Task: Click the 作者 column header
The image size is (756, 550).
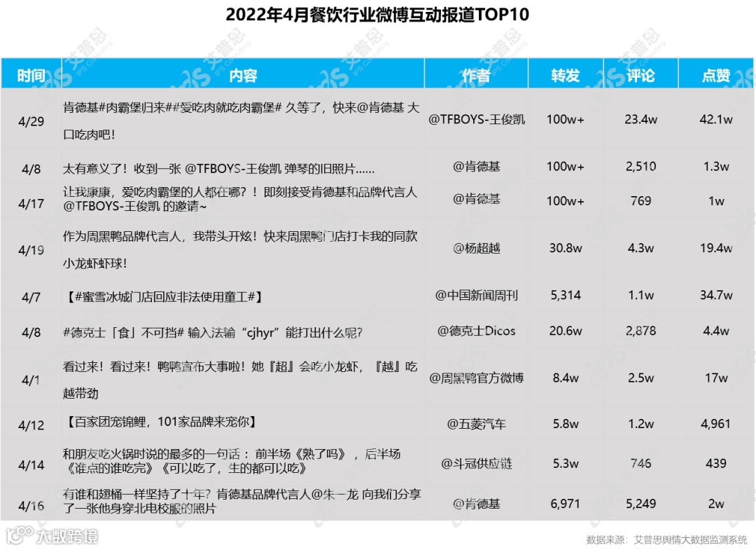Action: pos(477,75)
